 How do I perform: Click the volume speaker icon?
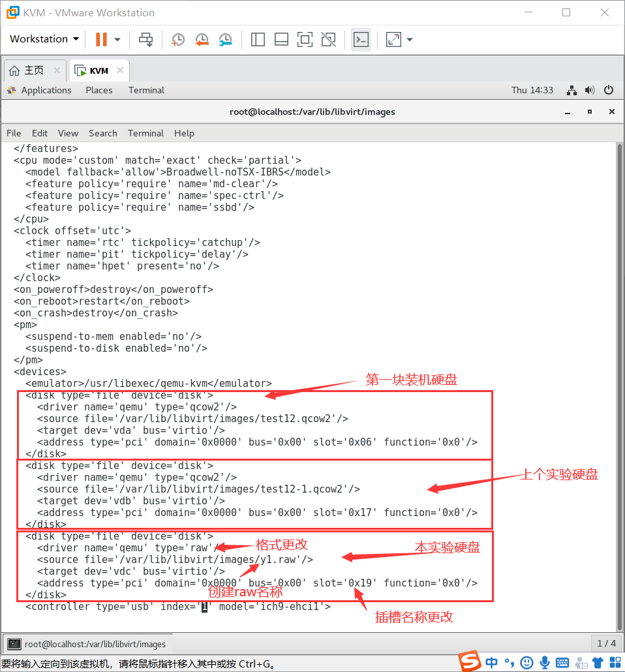coord(590,90)
